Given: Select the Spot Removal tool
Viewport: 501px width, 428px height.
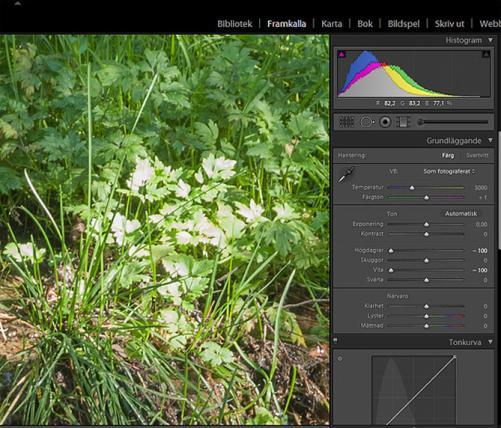Looking at the screenshot, I should 367,122.
